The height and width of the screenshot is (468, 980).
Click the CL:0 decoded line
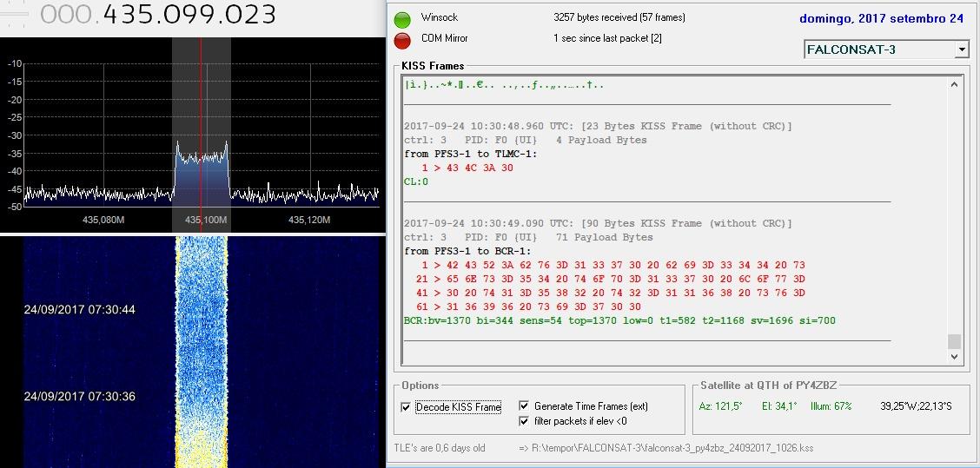pyautogui.click(x=416, y=181)
